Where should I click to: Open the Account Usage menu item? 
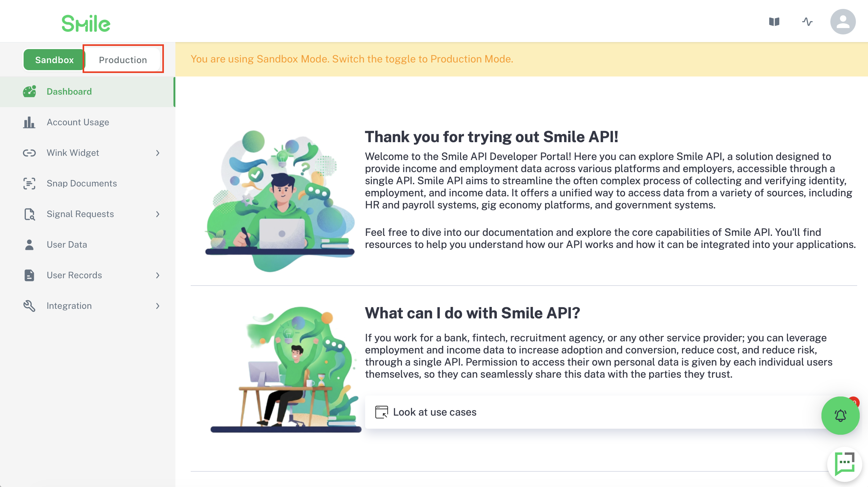(87, 122)
